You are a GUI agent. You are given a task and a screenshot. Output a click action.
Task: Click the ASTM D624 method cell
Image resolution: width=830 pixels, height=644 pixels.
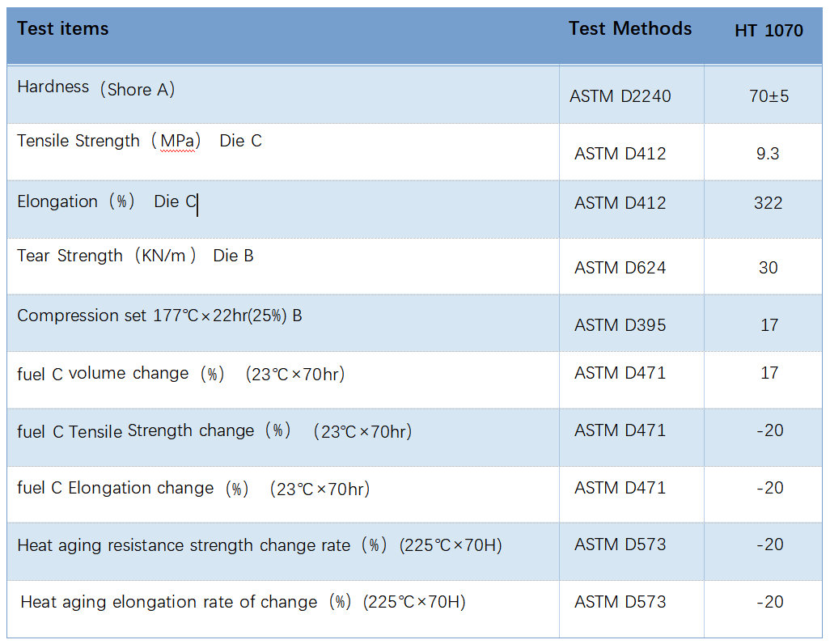pos(620,268)
